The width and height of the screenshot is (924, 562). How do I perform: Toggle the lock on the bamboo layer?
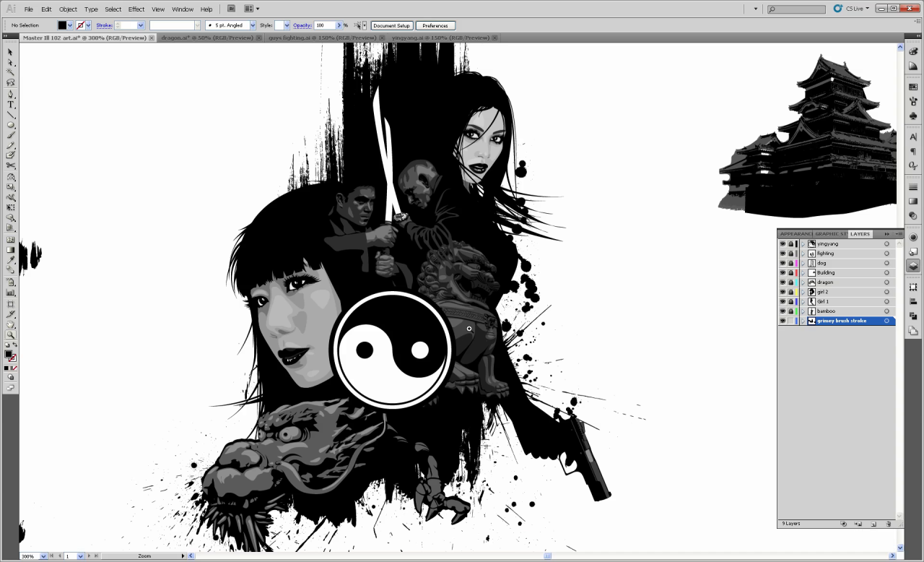790,311
